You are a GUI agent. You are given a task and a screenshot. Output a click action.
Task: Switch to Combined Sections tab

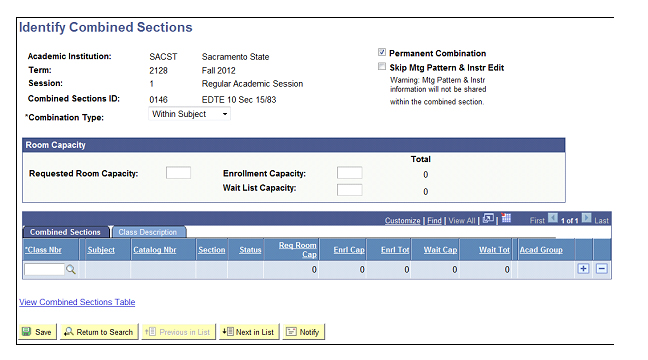tap(65, 232)
